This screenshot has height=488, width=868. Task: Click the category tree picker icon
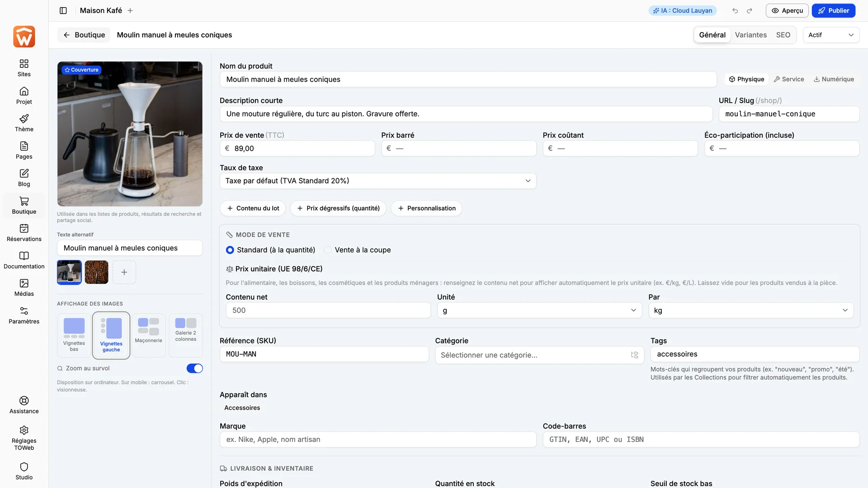click(x=635, y=355)
